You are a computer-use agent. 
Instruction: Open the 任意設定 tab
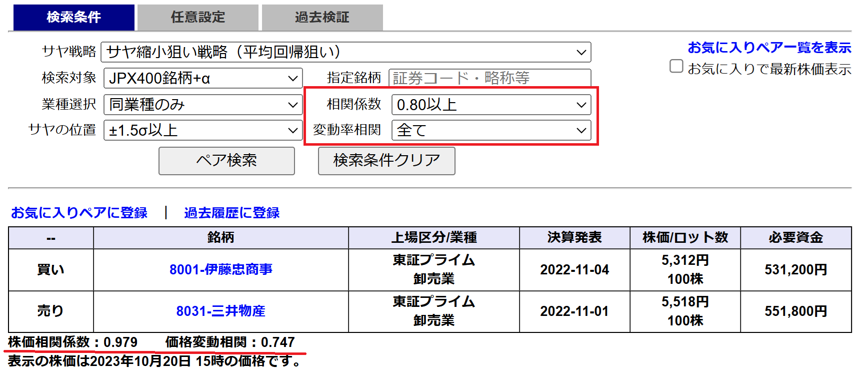tap(198, 18)
